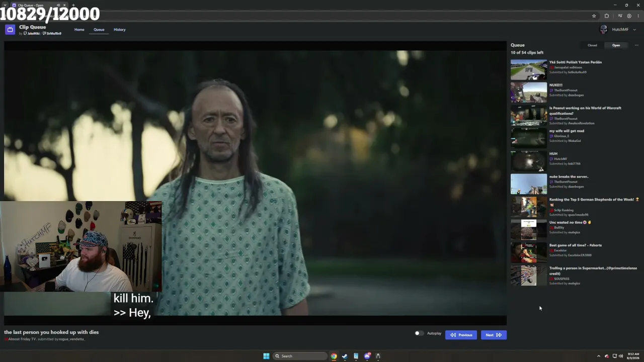Open the Chrome menu three-dots icon
644x362 pixels.
pyautogui.click(x=638, y=16)
